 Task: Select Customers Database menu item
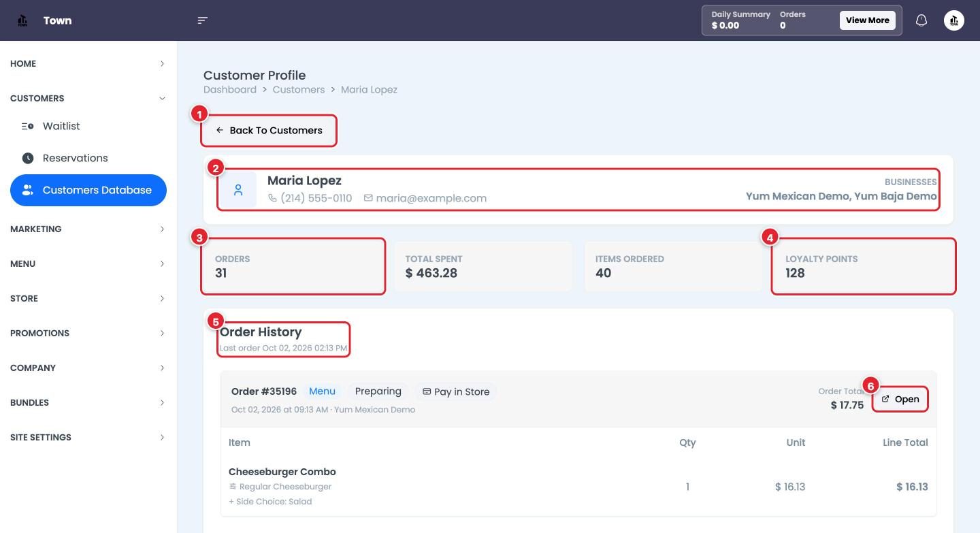(88, 190)
